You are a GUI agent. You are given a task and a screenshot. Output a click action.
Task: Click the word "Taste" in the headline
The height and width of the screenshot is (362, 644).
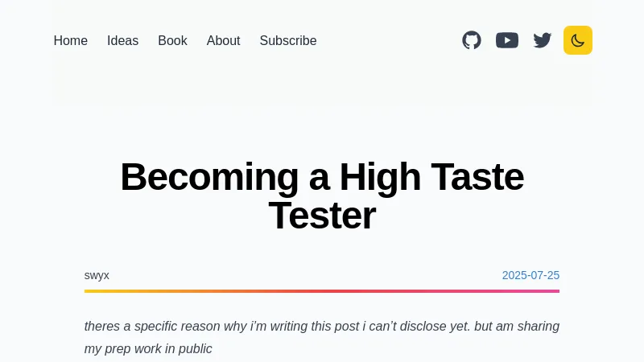point(477,177)
